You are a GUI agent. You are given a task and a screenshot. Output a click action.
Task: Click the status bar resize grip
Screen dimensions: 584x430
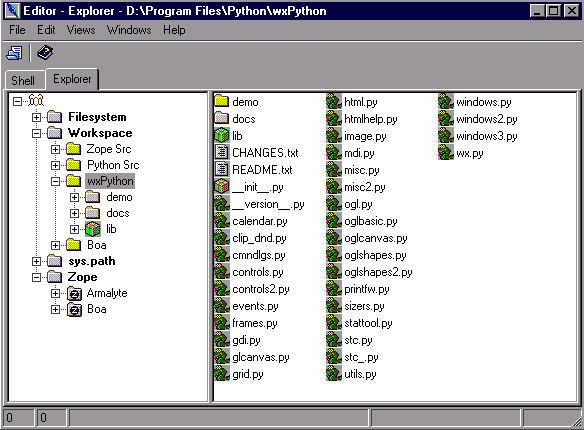pyautogui.click(x=576, y=421)
